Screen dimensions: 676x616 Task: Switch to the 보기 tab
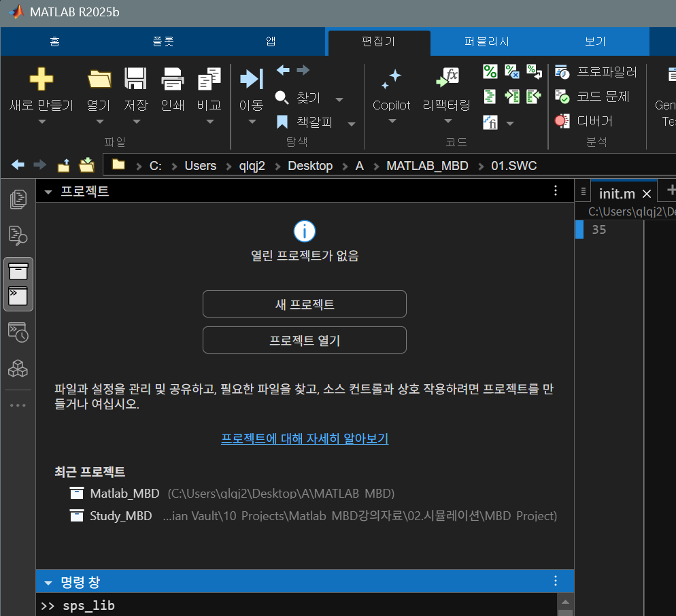(x=595, y=41)
